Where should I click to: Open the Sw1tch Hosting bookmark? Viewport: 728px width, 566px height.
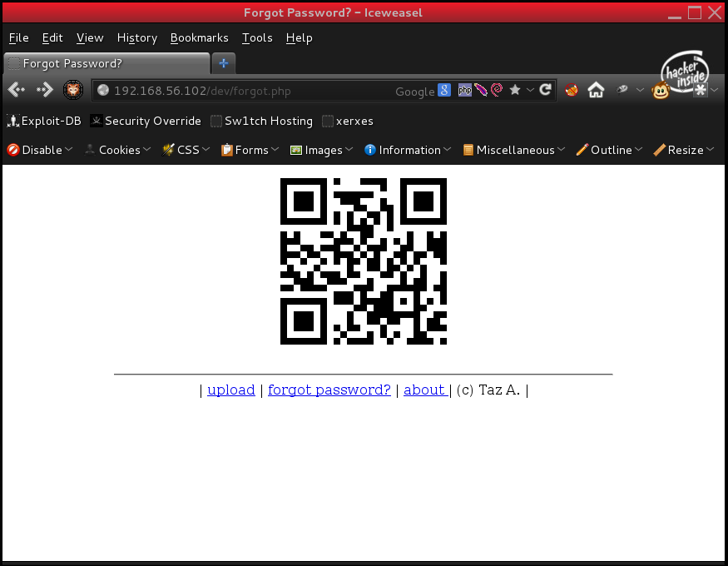point(261,122)
